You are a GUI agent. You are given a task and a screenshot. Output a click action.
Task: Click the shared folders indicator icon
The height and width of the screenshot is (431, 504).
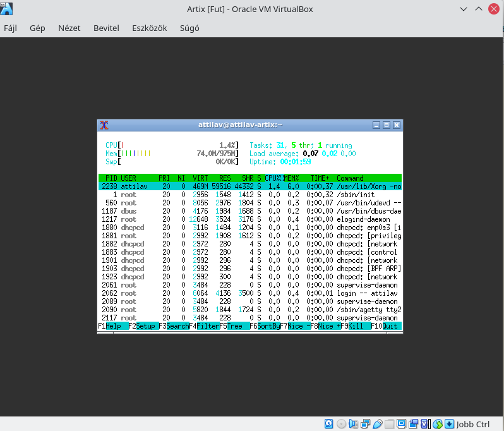coord(389,424)
